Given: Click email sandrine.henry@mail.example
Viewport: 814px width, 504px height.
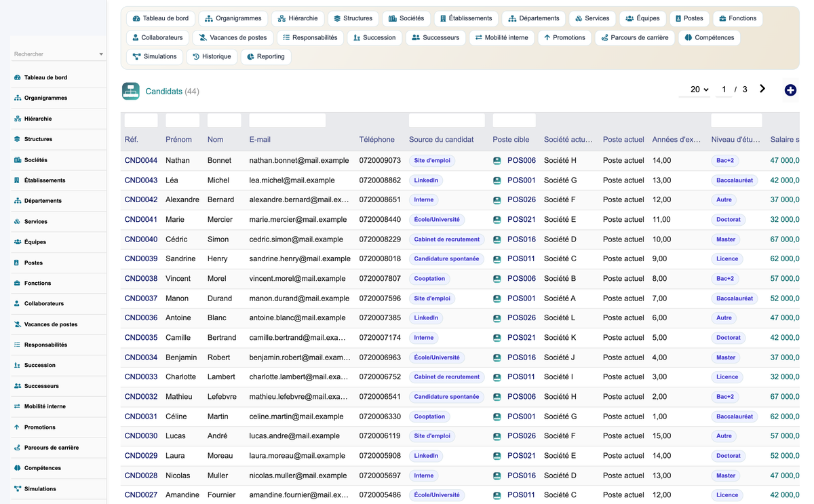Looking at the screenshot, I should click(x=300, y=259).
